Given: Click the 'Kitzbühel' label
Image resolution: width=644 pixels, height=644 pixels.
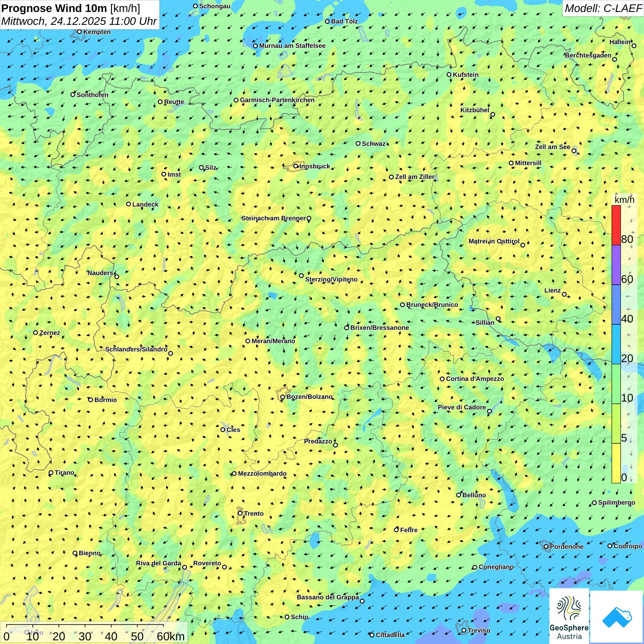Looking at the screenshot, I should click(x=475, y=110).
